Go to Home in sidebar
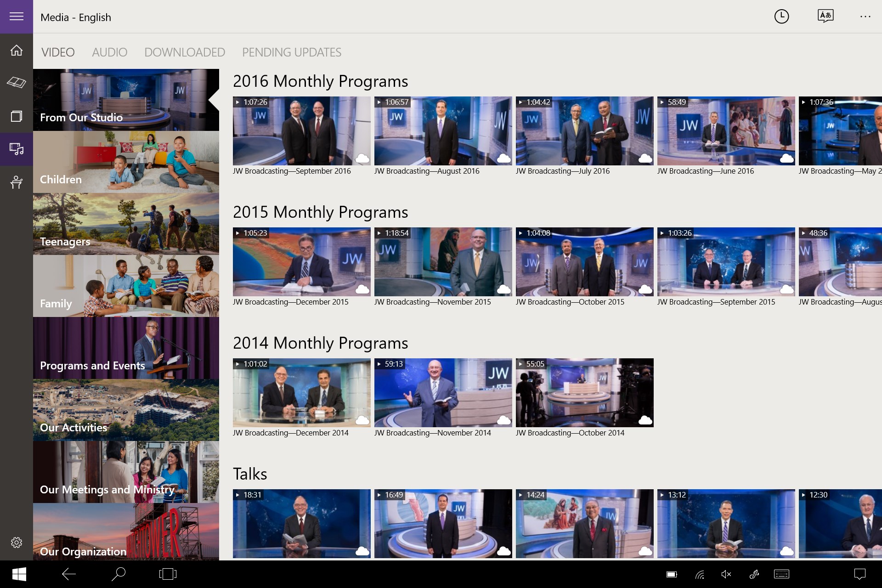The image size is (882, 588). point(17,50)
